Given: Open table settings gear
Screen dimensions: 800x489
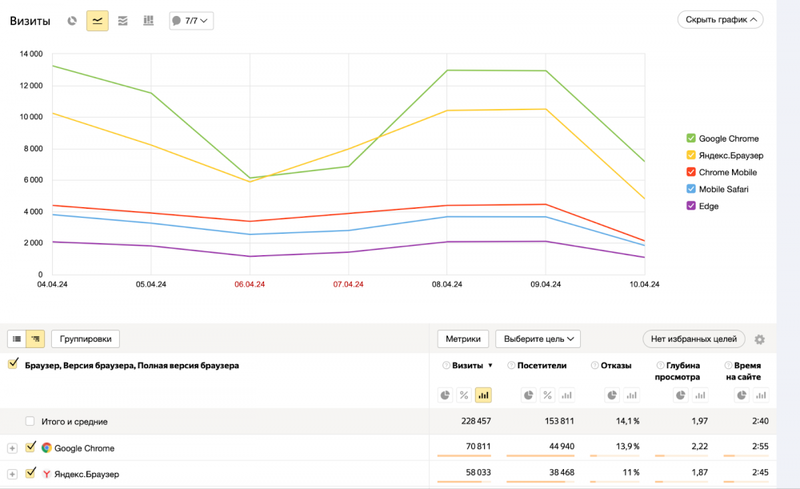Looking at the screenshot, I should pyautogui.click(x=760, y=339).
